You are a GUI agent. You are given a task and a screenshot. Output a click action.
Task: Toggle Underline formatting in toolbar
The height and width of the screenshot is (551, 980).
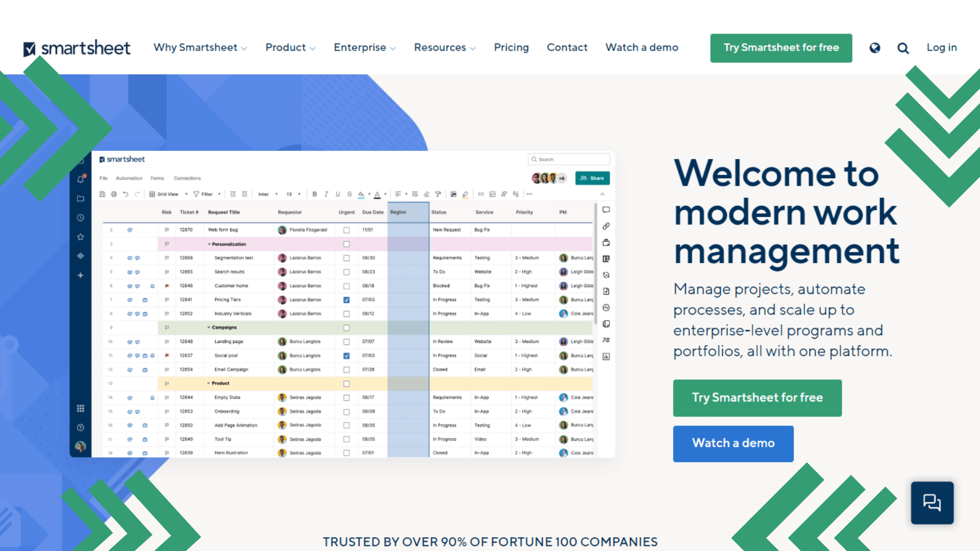(338, 194)
